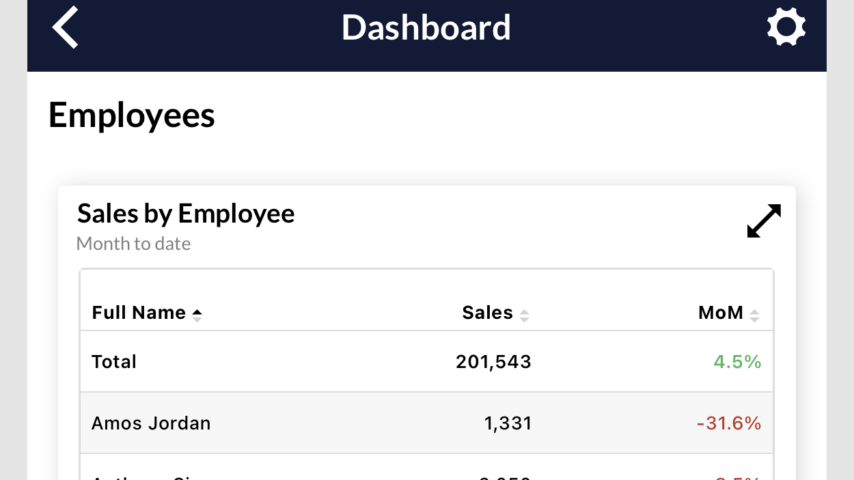Click the -31.6% red MoM value

click(x=728, y=423)
